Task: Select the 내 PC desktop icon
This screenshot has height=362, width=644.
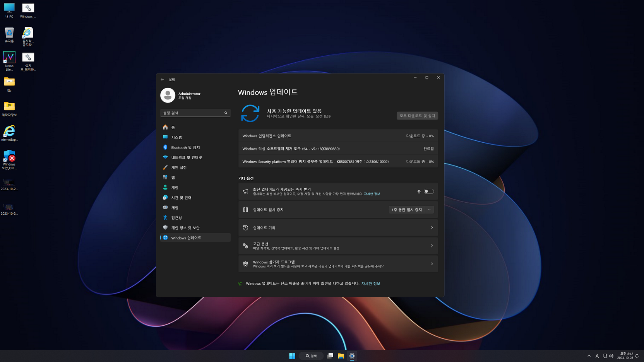Action: coord(9,10)
